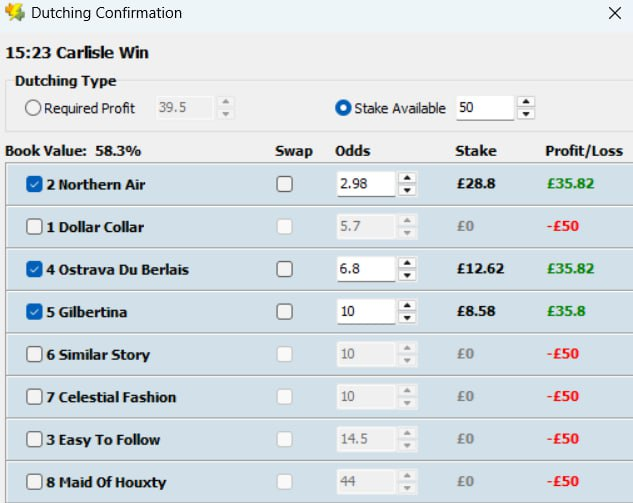Image resolution: width=633 pixels, height=503 pixels.
Task: Raise Northern Air odds with up arrow
Action: coord(407,178)
